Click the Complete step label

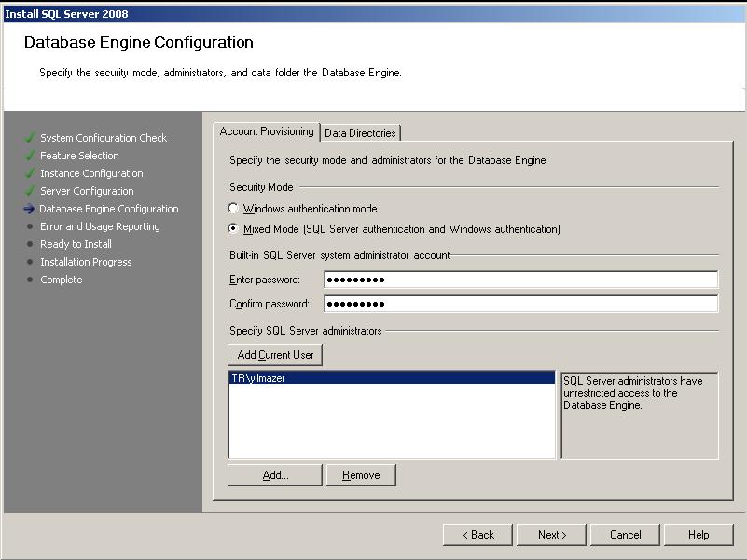coord(61,279)
